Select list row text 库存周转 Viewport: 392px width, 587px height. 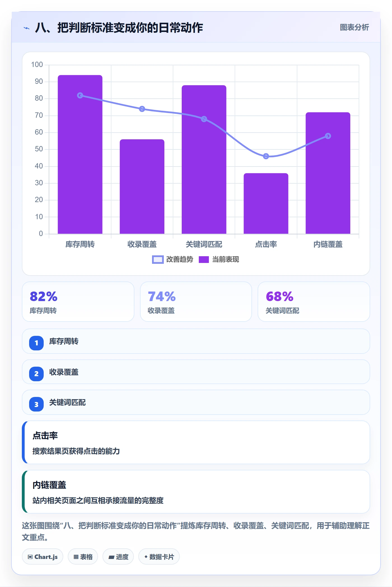pos(64,341)
